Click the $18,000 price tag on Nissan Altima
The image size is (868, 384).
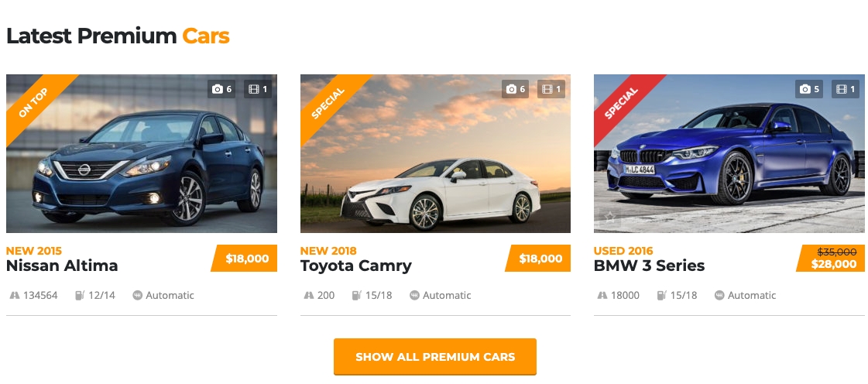pyautogui.click(x=246, y=259)
